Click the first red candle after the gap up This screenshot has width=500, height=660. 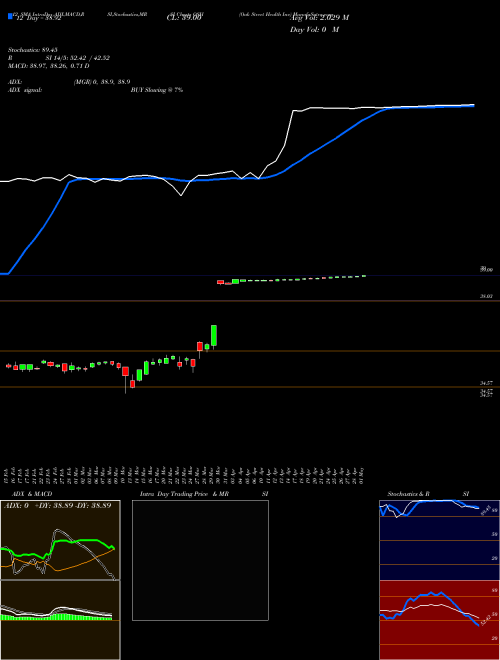click(x=220, y=282)
